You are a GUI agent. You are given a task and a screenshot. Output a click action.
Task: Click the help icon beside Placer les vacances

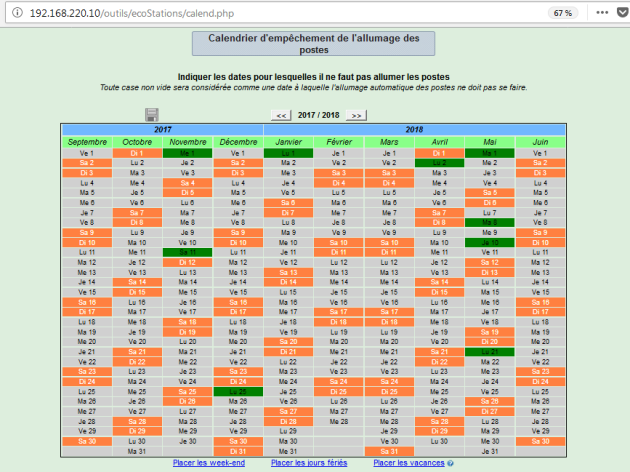point(451,463)
